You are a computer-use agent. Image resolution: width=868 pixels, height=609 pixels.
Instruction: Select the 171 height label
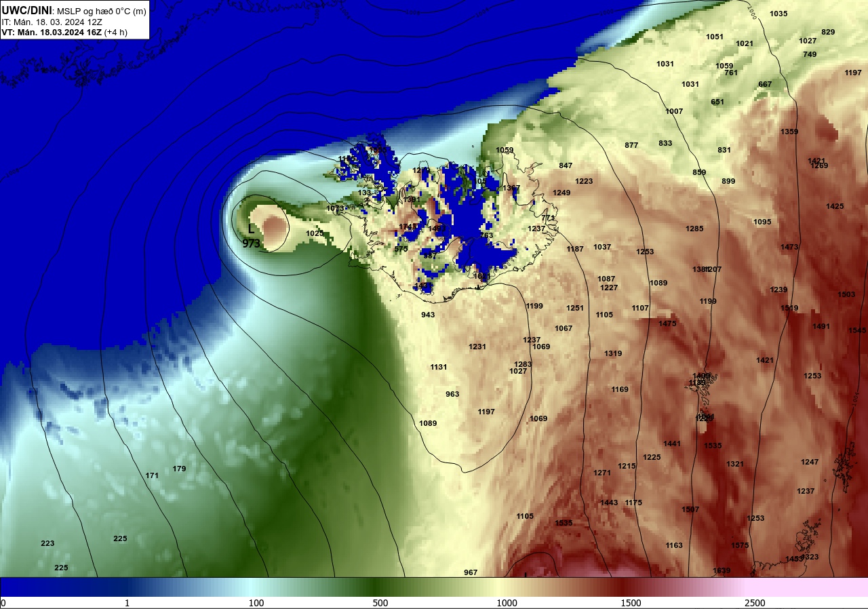tap(152, 475)
